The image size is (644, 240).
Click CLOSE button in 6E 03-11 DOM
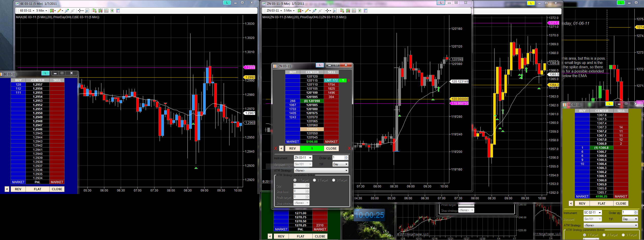(57, 189)
